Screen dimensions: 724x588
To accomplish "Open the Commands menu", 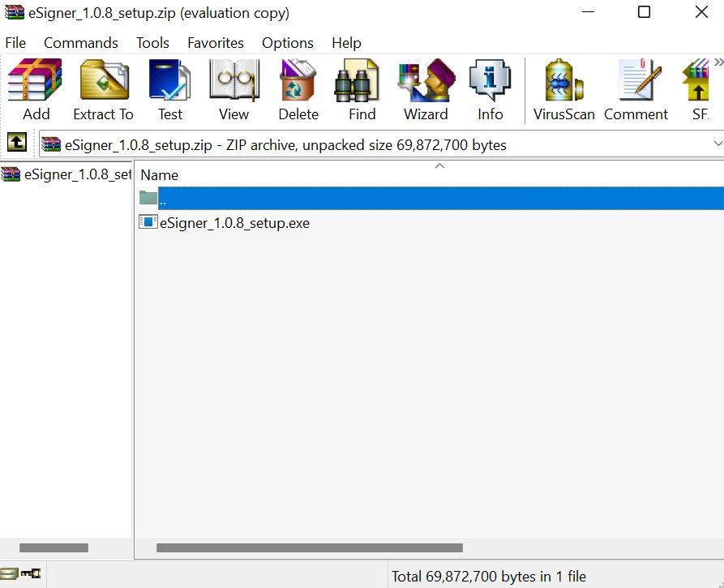I will click(x=81, y=43).
